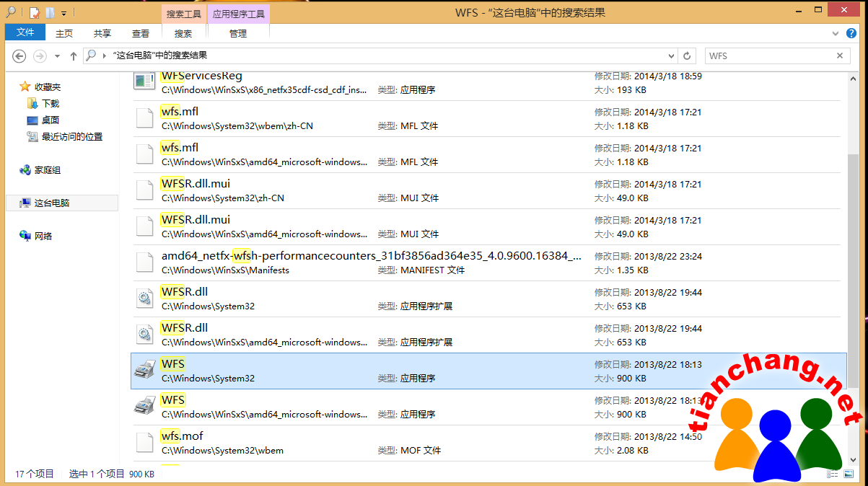Switch to the 管理 ribbon tab
This screenshot has width=868, height=486.
[x=238, y=33]
